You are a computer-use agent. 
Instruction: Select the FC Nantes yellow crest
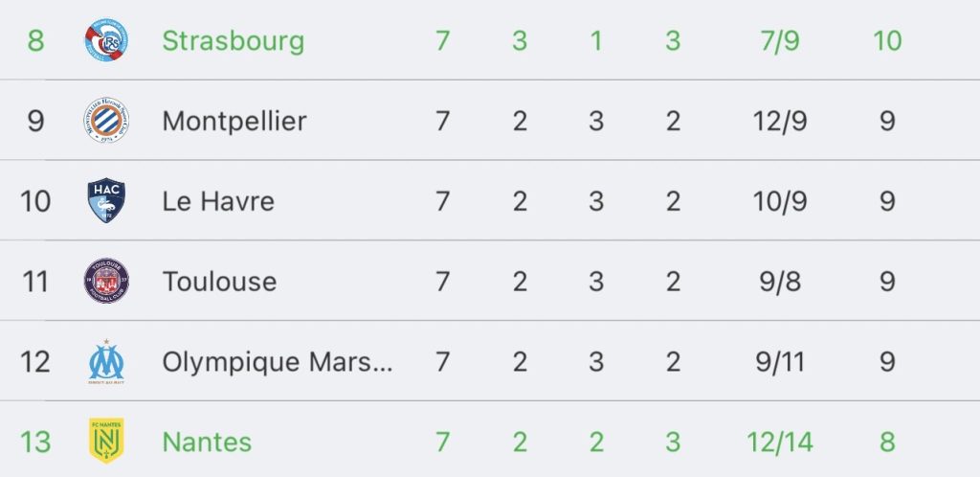tap(106, 441)
